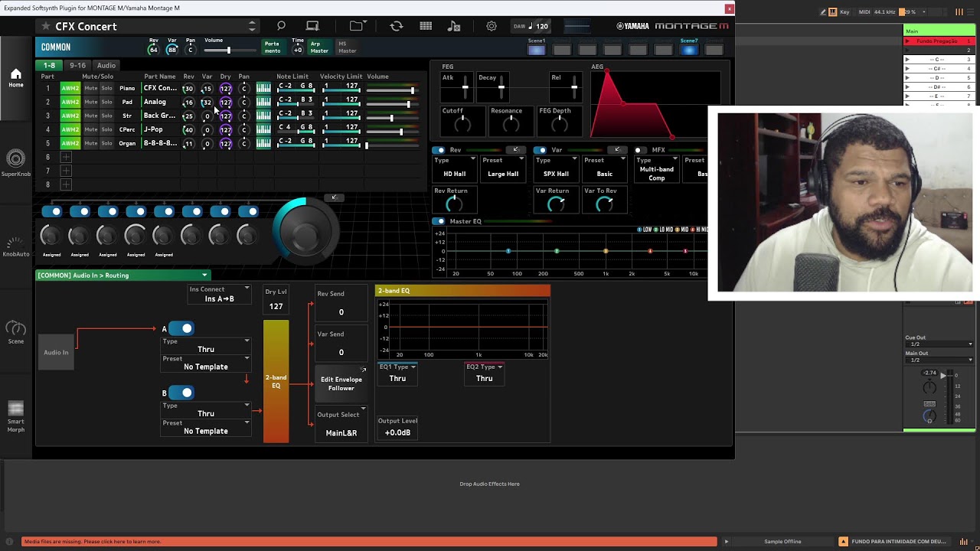Open the EQ1 Type dropdown
The width and height of the screenshot is (980, 551).
(x=397, y=373)
